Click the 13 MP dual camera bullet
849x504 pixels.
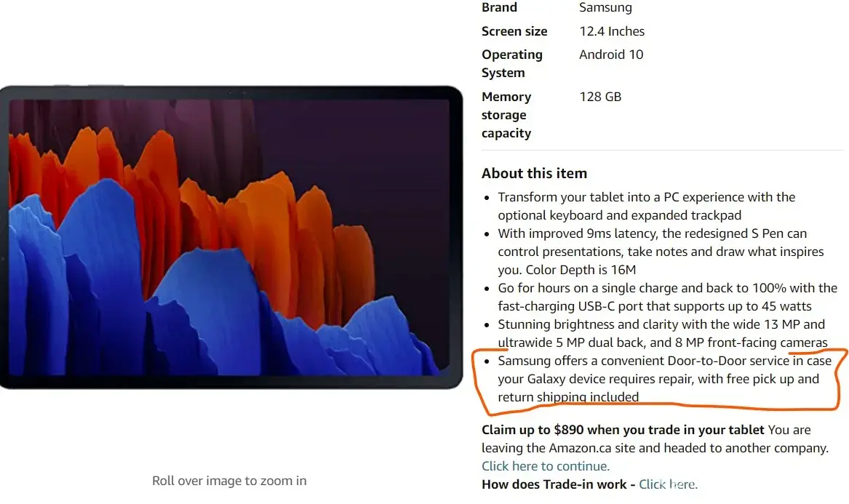[663, 334]
